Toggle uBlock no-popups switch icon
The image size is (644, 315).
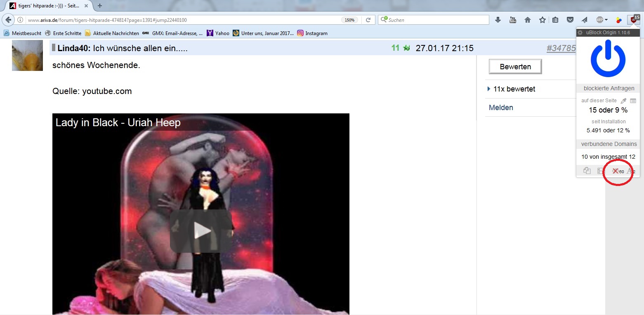[587, 171]
